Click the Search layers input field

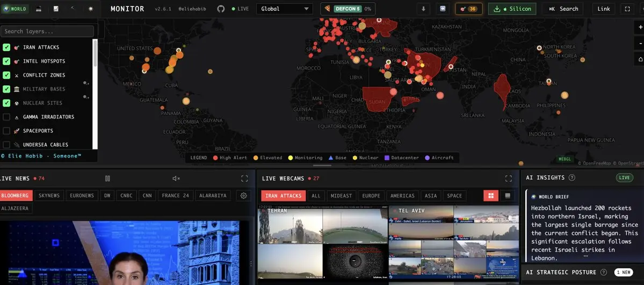(x=47, y=31)
